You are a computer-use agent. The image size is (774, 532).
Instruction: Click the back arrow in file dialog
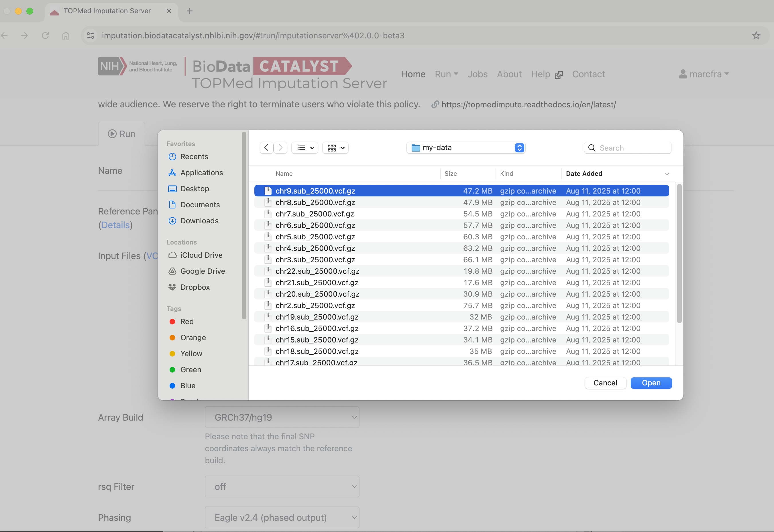266,148
